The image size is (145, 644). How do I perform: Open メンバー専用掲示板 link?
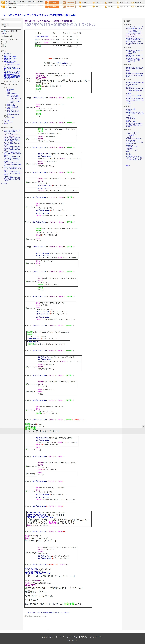click(12, 107)
